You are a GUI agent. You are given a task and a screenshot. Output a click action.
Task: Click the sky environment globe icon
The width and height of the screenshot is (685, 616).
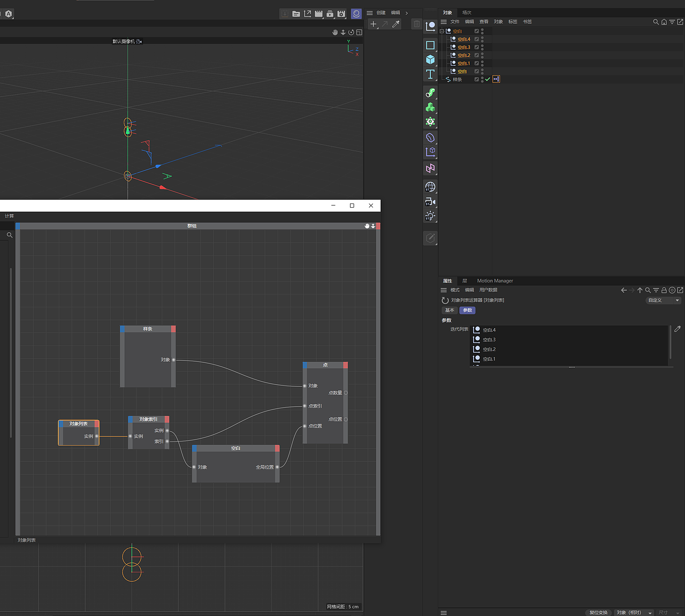pyautogui.click(x=430, y=186)
